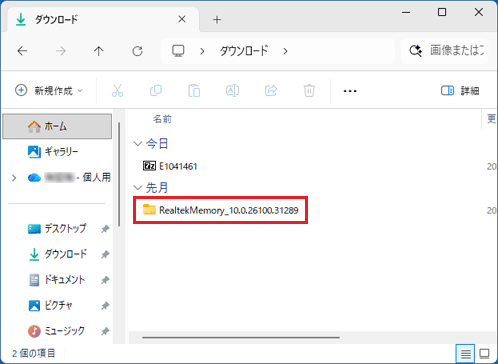The image size is (498, 364).
Task: Open ミュージック in quick access
Action: pos(56,331)
